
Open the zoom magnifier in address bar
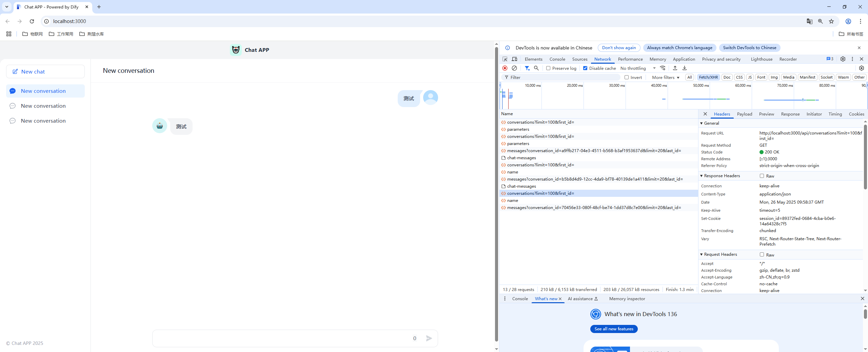click(821, 21)
